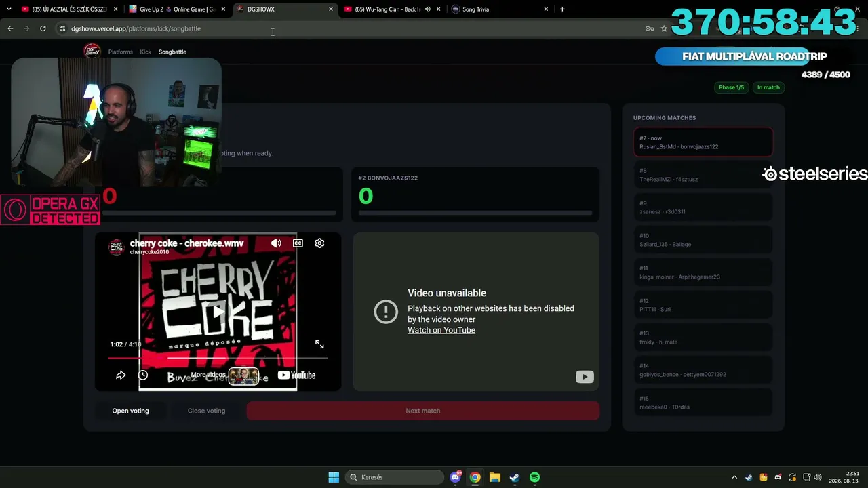Open File Explorer from the taskbar

tap(495, 477)
